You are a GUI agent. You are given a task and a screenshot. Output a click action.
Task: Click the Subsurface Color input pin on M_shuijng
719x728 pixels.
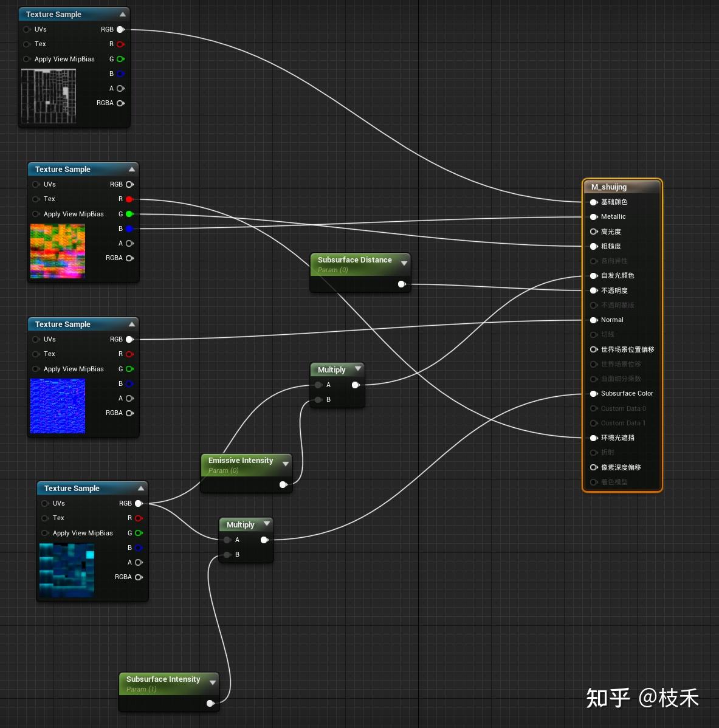coord(594,393)
